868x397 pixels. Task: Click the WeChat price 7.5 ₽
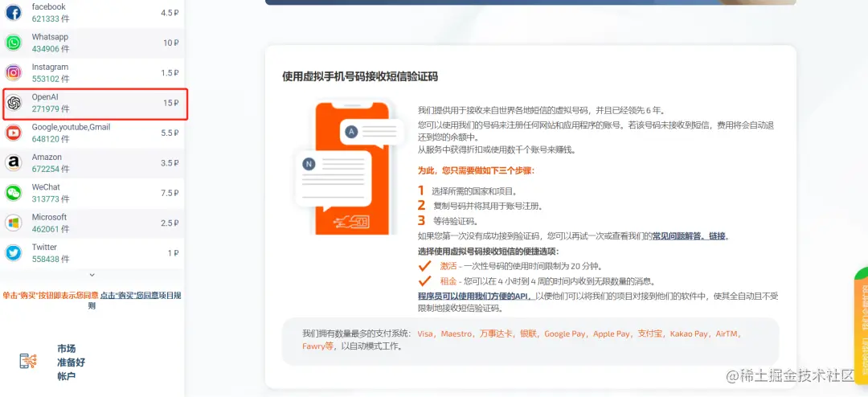[170, 193]
